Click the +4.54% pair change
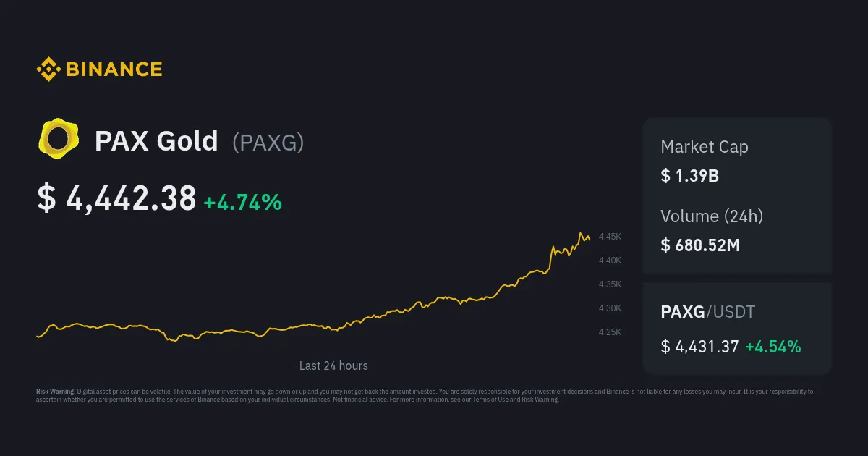This screenshot has width=868, height=456. tap(773, 347)
